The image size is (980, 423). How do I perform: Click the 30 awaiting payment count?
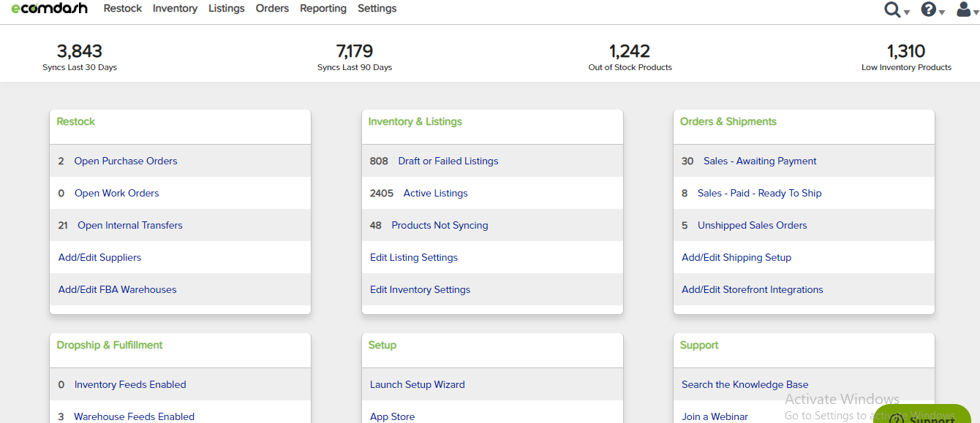687,161
